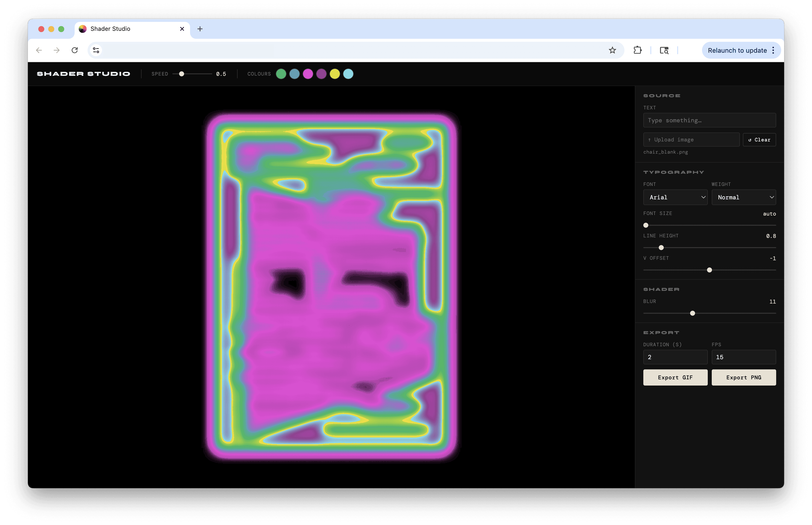Select the magenta colour swatch
This screenshot has height=525, width=812.
[x=308, y=74]
